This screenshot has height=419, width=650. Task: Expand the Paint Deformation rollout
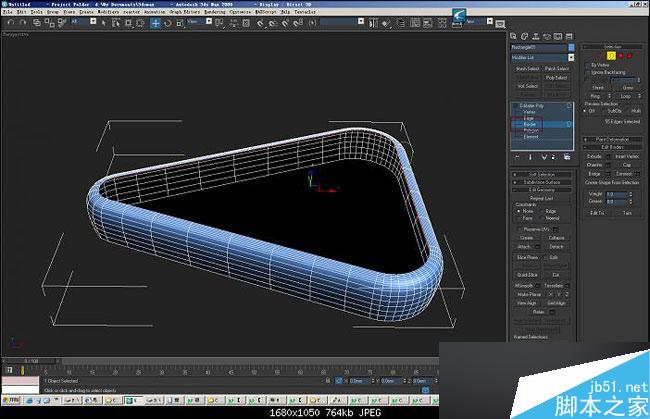point(612,139)
